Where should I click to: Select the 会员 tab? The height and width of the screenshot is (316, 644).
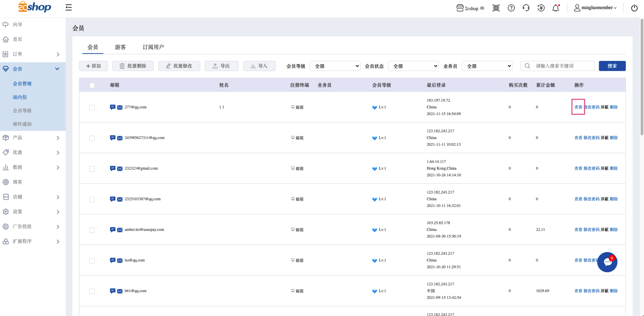[x=93, y=47]
